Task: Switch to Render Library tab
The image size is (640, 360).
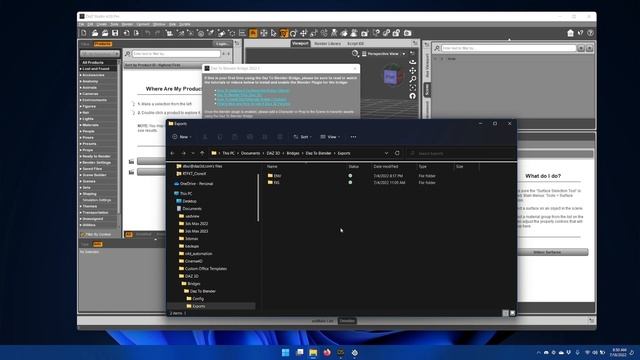Action: point(327,43)
